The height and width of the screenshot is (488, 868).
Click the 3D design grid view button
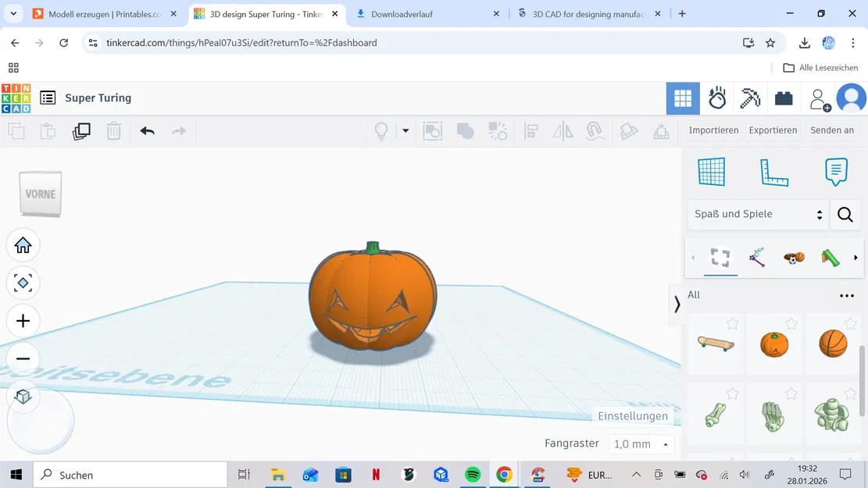tap(683, 98)
